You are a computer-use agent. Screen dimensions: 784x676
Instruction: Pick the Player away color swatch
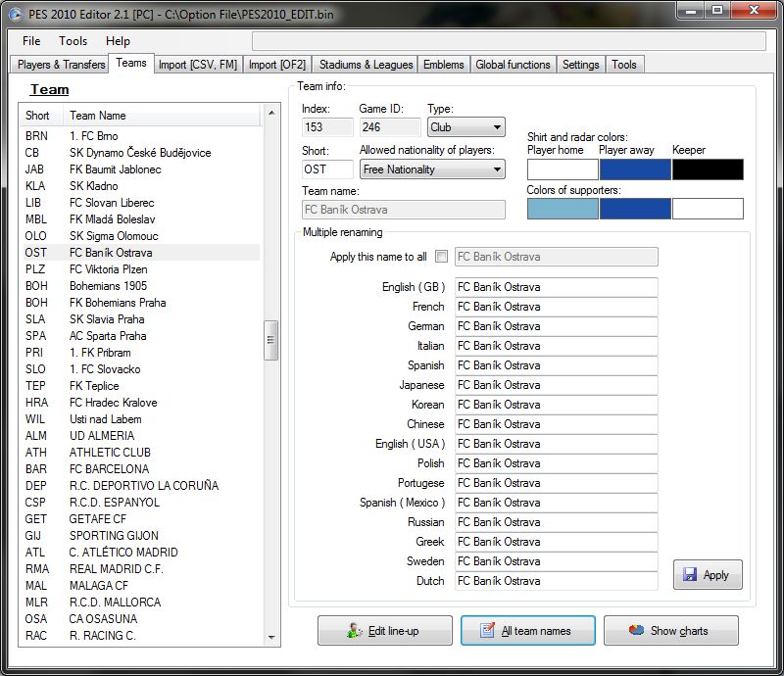pyautogui.click(x=635, y=169)
